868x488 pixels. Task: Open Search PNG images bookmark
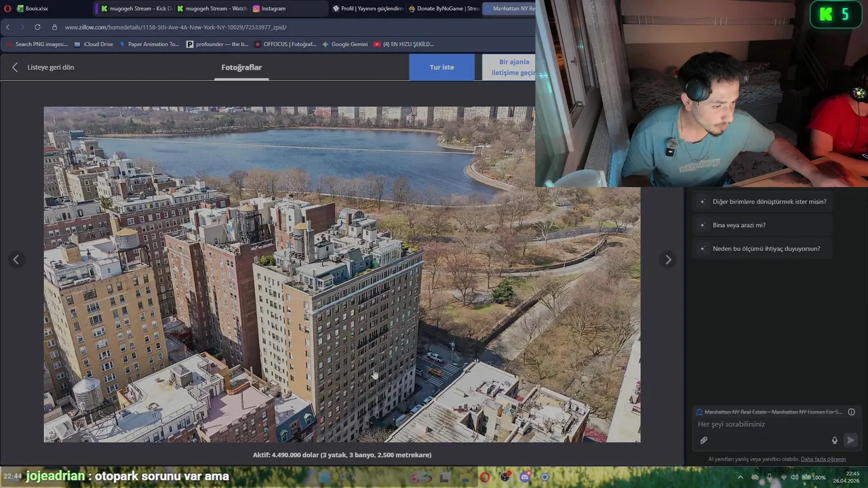[36, 44]
